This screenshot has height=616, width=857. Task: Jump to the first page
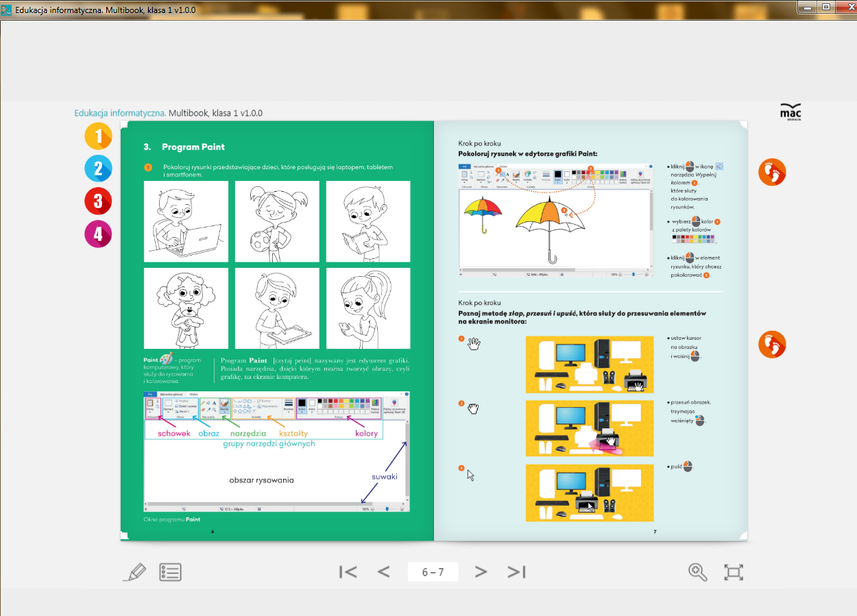click(x=348, y=572)
